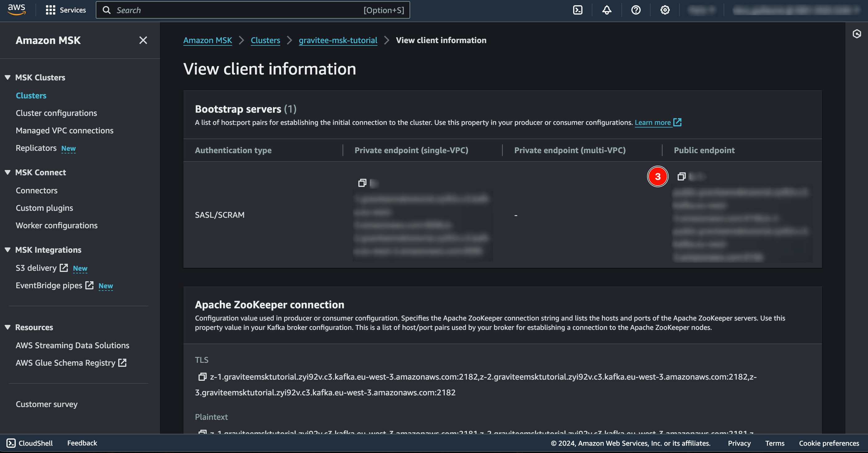Open Connectors under MSK Connect

tap(37, 190)
